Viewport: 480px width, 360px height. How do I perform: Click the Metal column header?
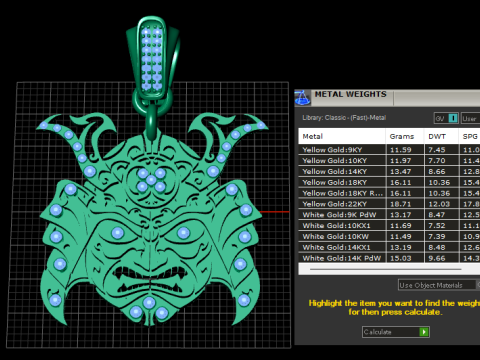pos(342,136)
